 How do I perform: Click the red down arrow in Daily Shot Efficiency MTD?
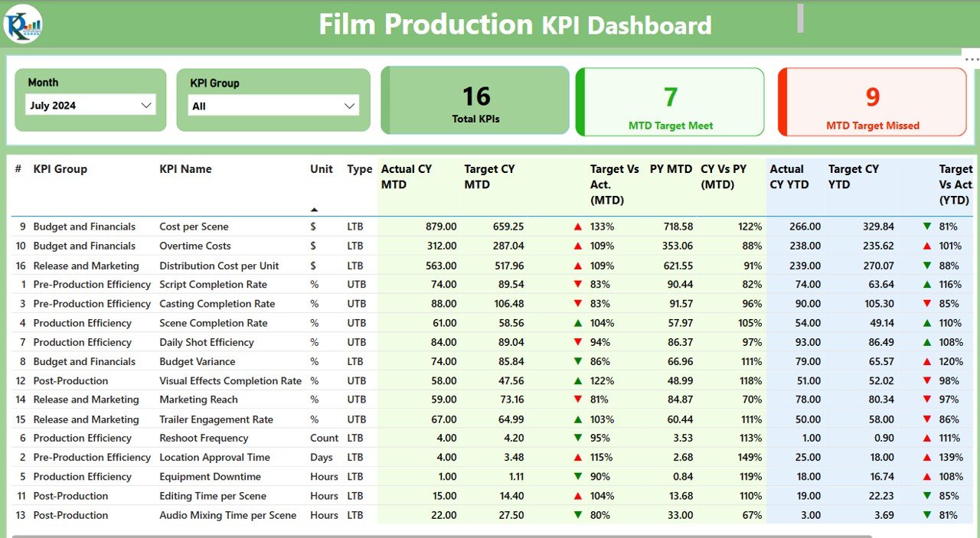pyautogui.click(x=578, y=342)
